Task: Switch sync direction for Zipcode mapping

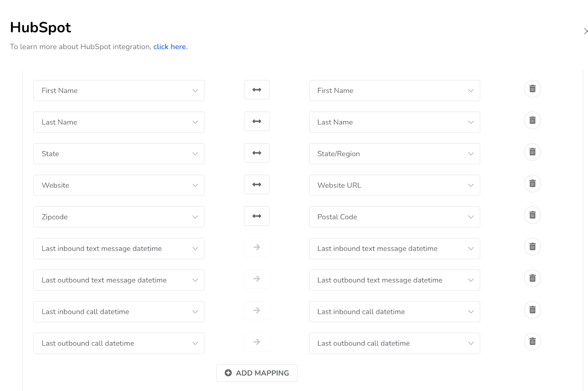Action: pos(257,216)
